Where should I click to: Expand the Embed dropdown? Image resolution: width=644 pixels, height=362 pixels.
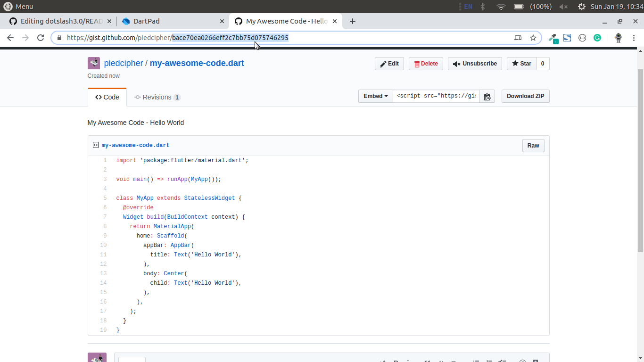coord(375,96)
